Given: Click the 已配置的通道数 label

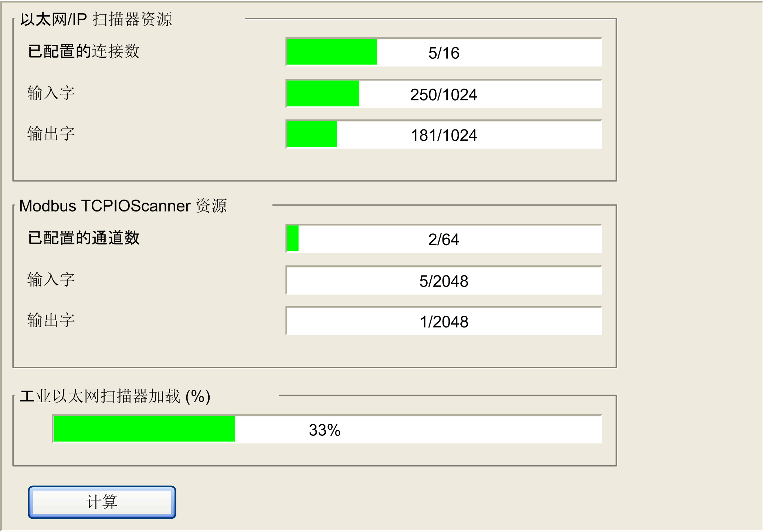Looking at the screenshot, I should [84, 238].
